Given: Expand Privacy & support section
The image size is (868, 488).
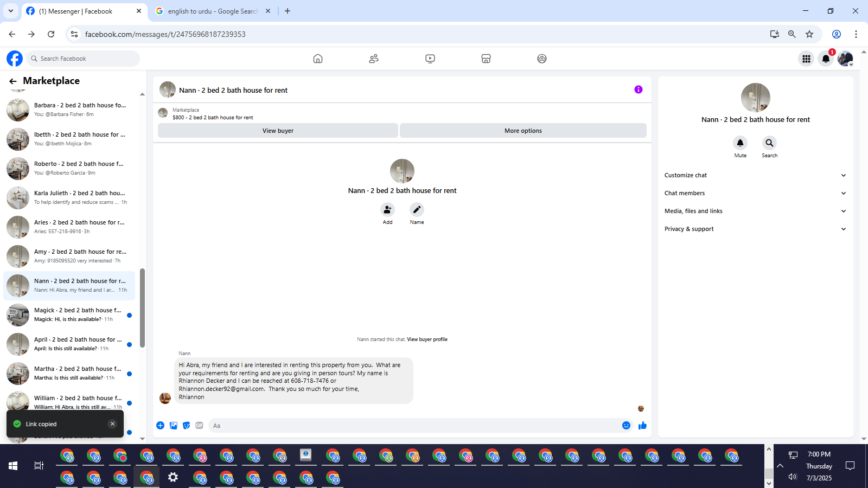Looking at the screenshot, I should (755, 229).
